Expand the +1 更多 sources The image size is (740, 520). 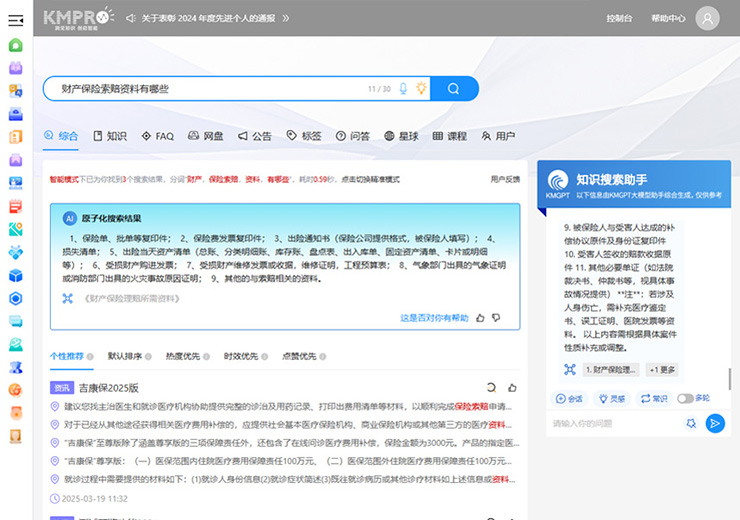[x=662, y=370]
